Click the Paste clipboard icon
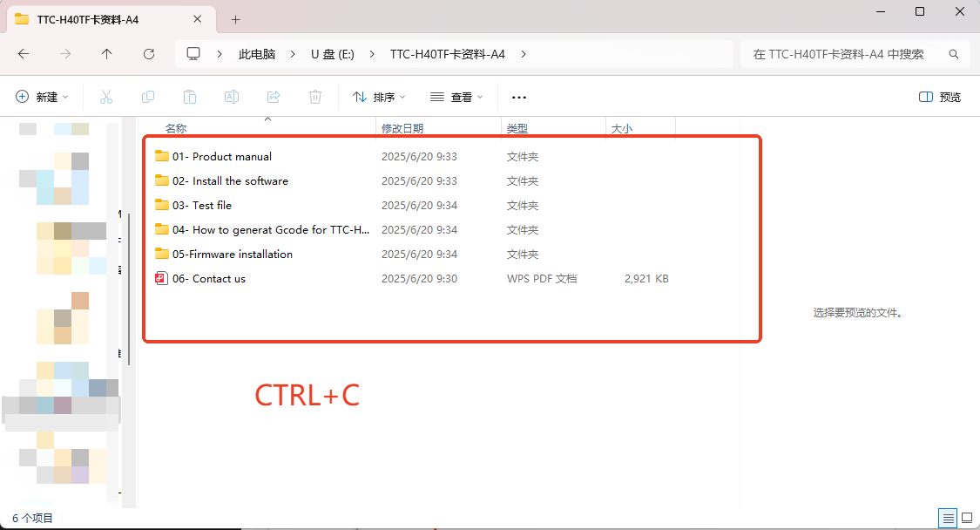Image resolution: width=980 pixels, height=530 pixels. [x=190, y=97]
